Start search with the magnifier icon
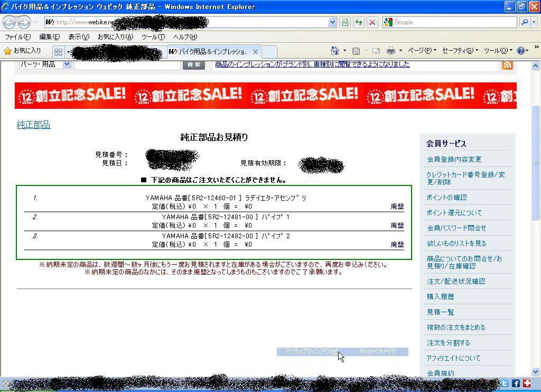541x392 pixels. 525,22
